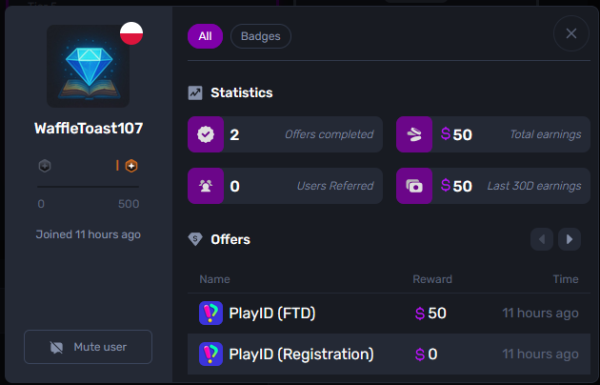
Task: Go to next page of offers
Action: point(569,239)
